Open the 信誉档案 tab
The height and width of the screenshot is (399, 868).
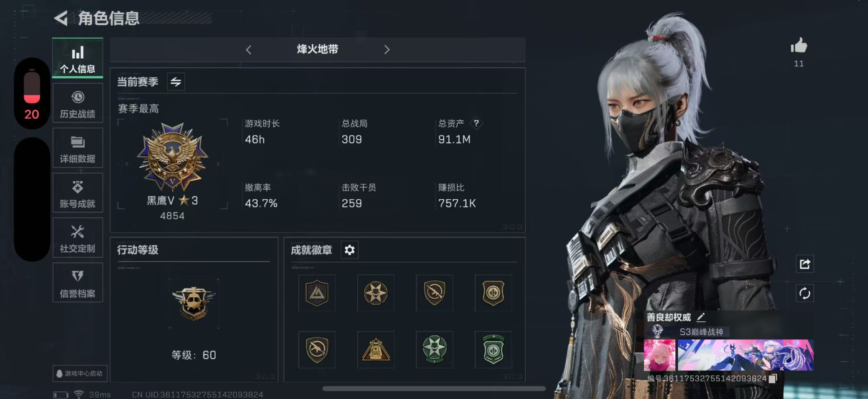(78, 283)
